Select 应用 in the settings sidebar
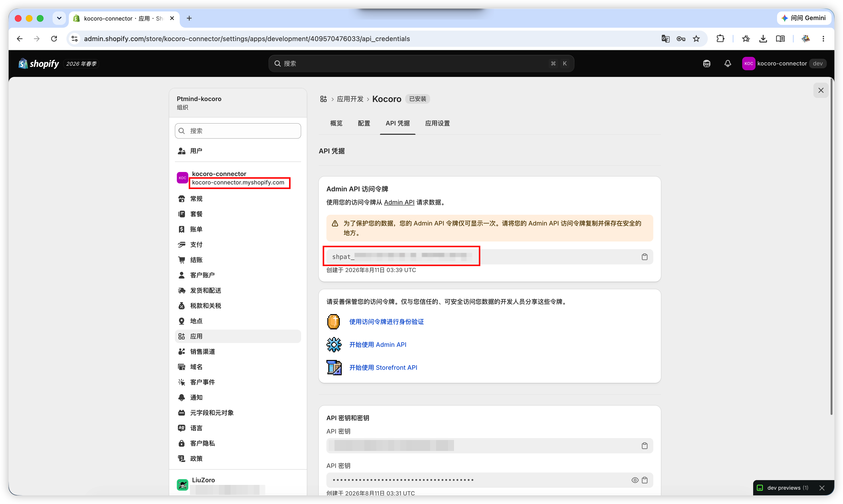The width and height of the screenshot is (843, 504). pos(238,336)
